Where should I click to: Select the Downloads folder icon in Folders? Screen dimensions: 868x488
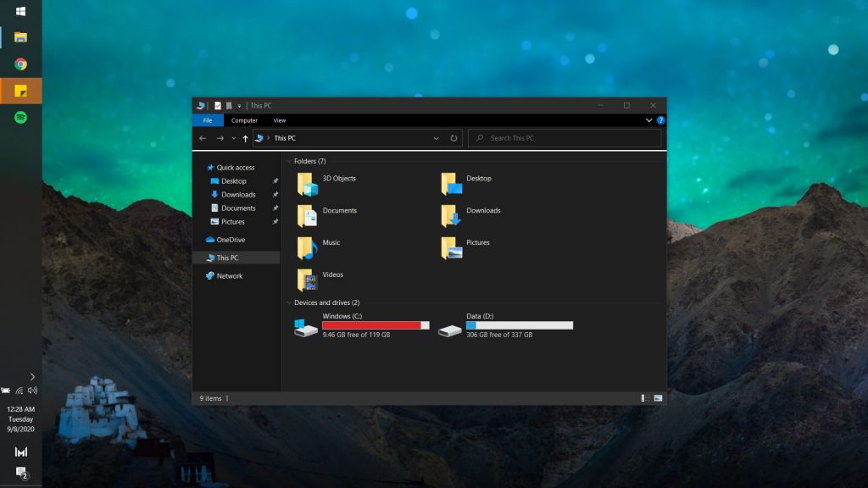click(x=451, y=216)
